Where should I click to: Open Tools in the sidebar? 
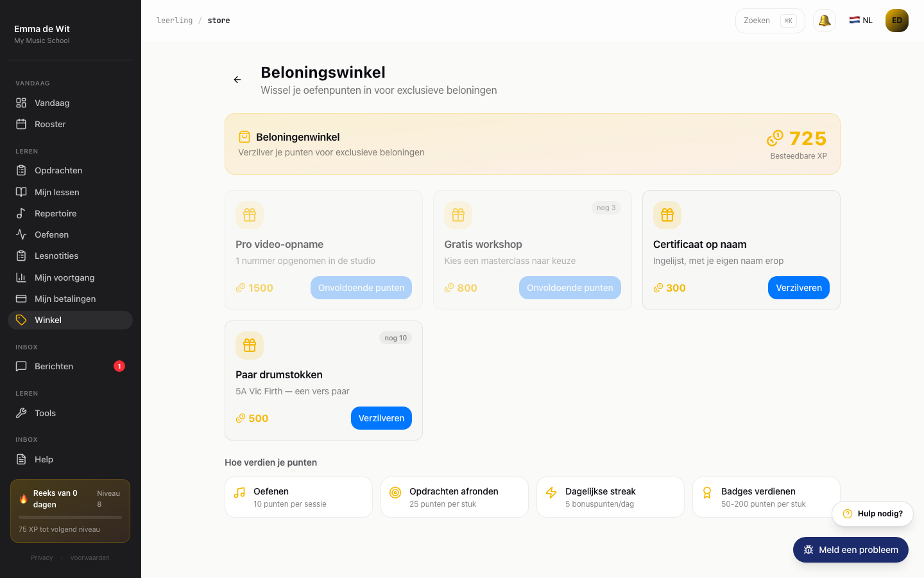coord(70,413)
